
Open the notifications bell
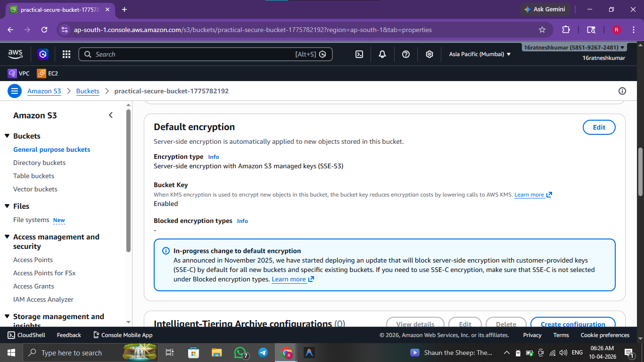click(382, 54)
